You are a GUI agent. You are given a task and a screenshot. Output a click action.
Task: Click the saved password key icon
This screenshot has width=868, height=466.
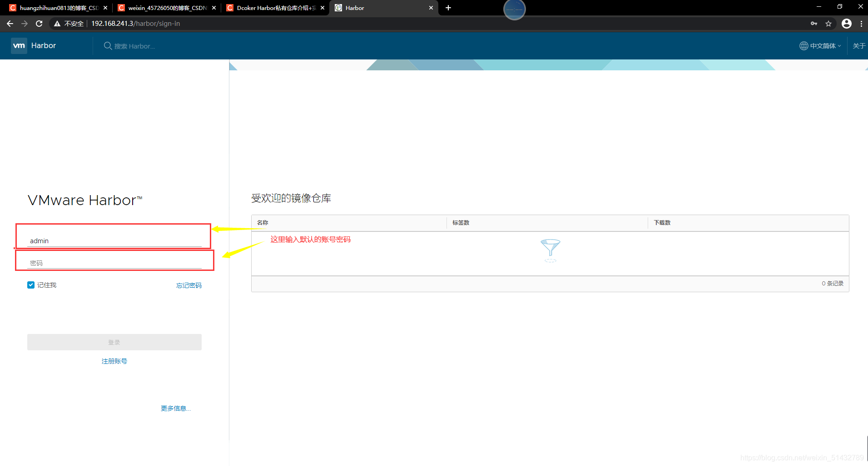point(814,24)
